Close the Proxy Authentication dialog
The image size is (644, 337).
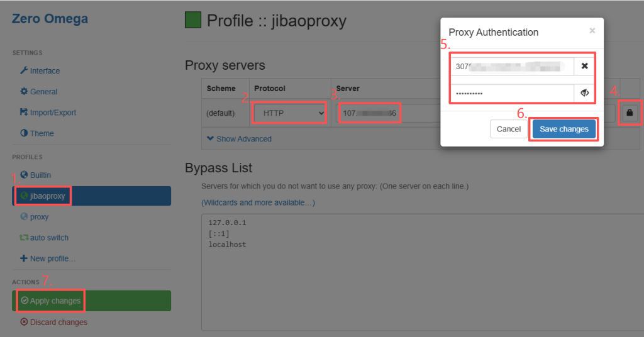click(x=592, y=30)
